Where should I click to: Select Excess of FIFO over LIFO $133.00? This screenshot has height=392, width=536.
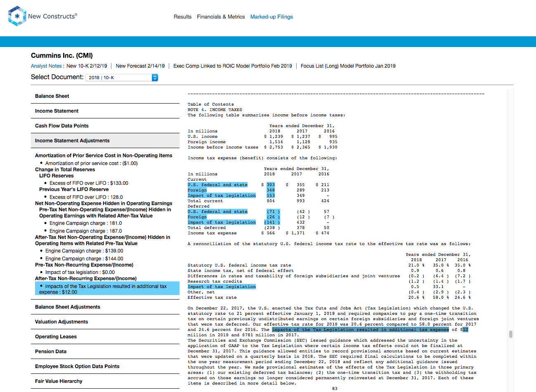tap(89, 183)
